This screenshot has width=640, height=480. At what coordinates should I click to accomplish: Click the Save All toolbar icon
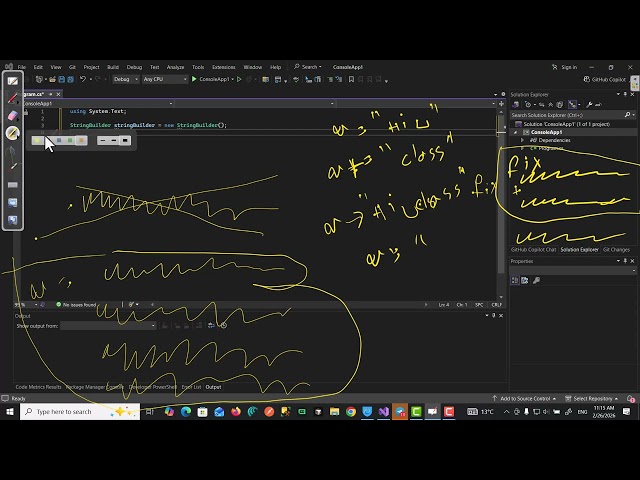[x=70, y=79]
